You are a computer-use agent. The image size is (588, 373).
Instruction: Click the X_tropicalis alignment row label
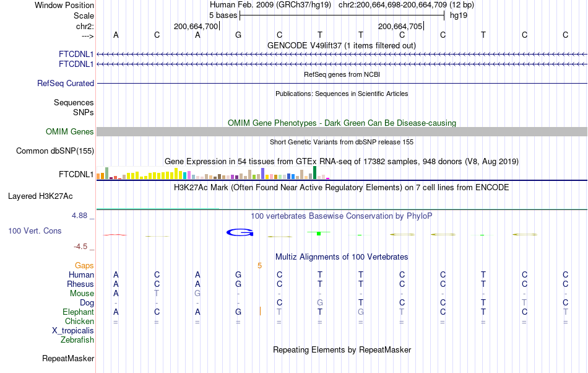[x=73, y=331]
